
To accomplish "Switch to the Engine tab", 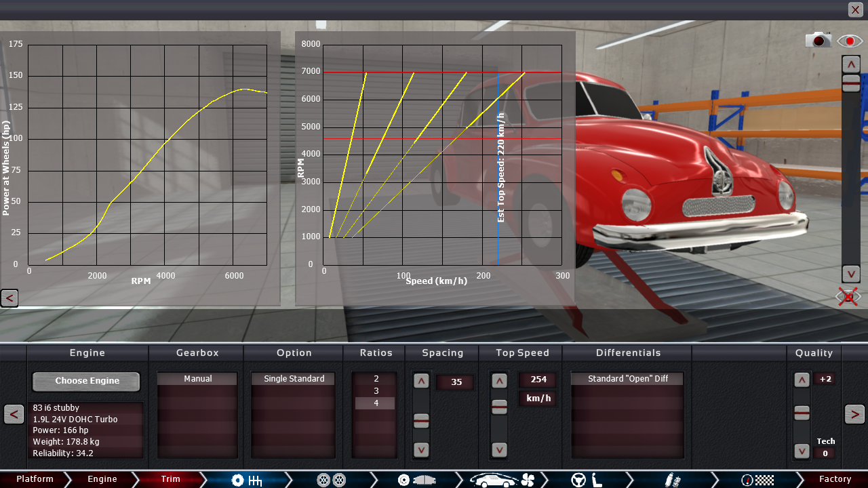I will 102,479.
